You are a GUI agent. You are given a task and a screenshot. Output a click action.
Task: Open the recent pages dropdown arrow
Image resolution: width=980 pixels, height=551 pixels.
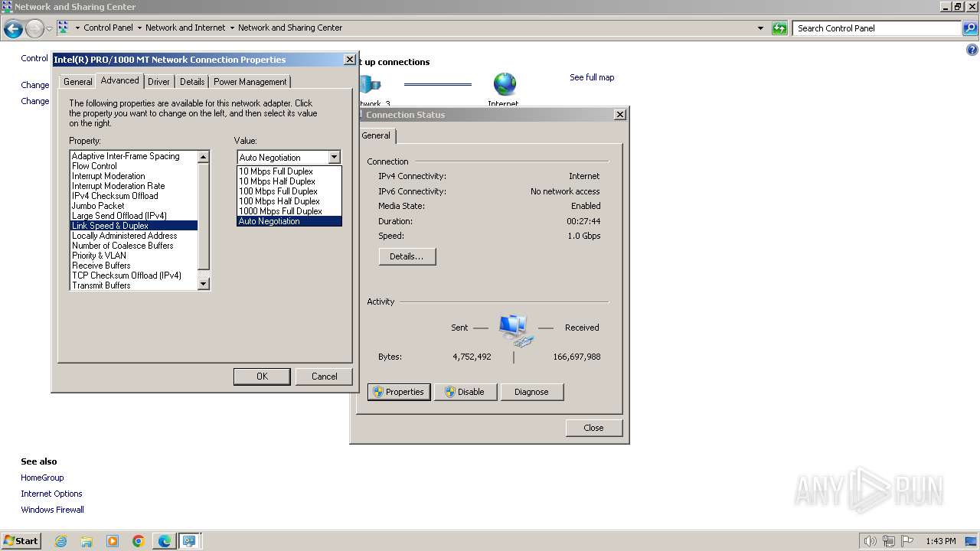click(x=49, y=29)
